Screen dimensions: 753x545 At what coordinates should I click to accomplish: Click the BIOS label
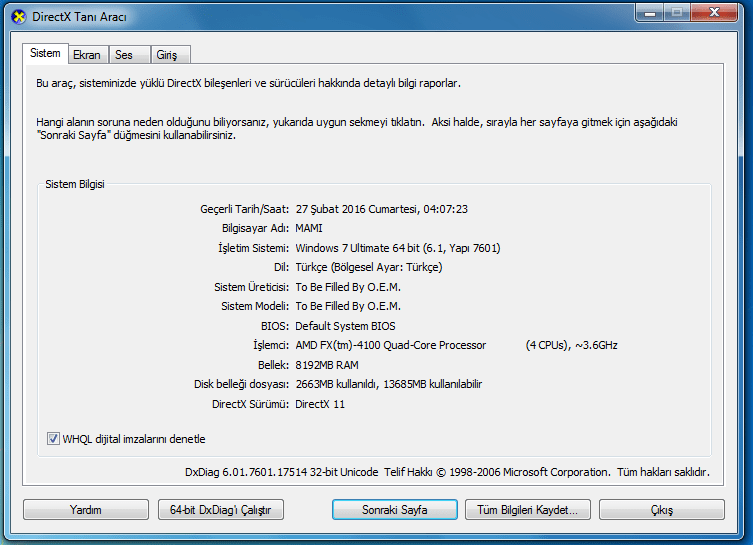(x=275, y=326)
